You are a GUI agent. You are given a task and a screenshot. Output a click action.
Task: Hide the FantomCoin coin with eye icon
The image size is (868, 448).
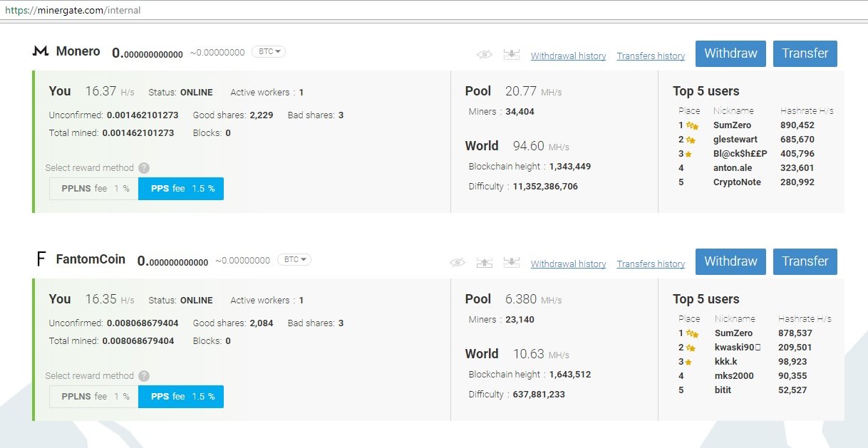(458, 263)
